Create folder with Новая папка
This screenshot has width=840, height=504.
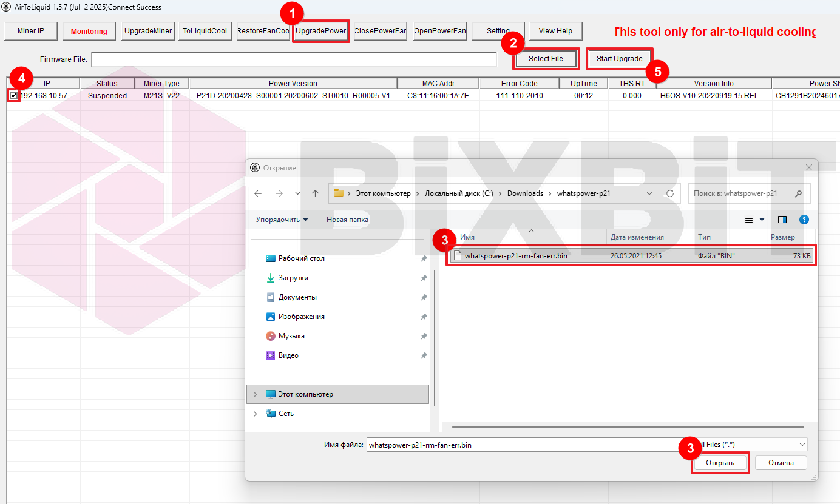347,220
